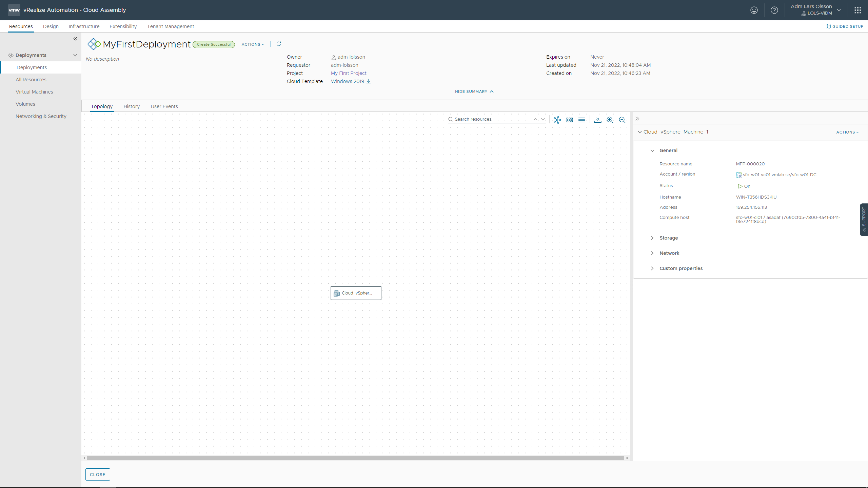Go to Deployments in sidebar
This screenshot has height=488, width=868.
[x=41, y=67]
